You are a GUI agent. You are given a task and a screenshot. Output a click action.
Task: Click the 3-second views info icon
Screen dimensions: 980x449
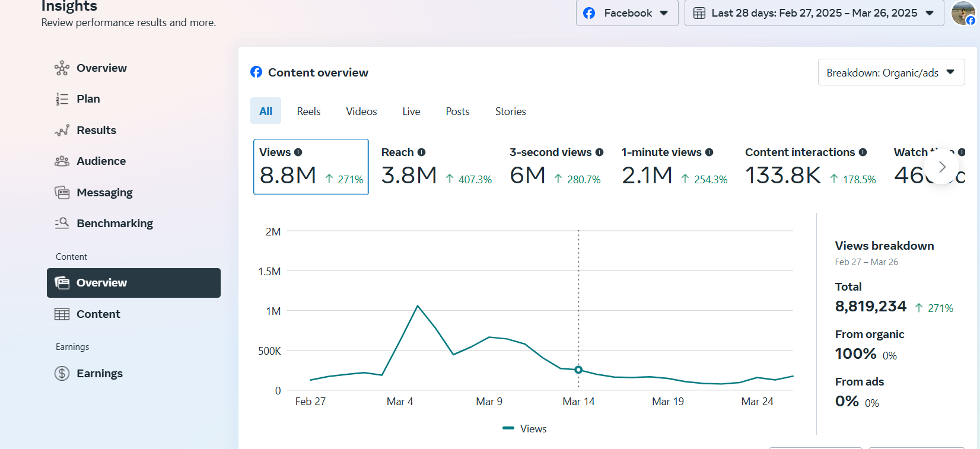click(600, 152)
